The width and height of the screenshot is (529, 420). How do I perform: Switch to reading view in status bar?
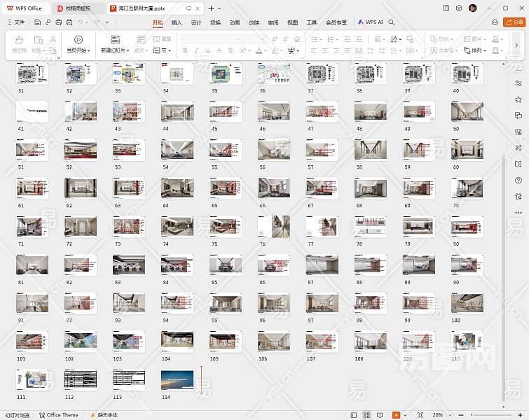pyautogui.click(x=380, y=415)
